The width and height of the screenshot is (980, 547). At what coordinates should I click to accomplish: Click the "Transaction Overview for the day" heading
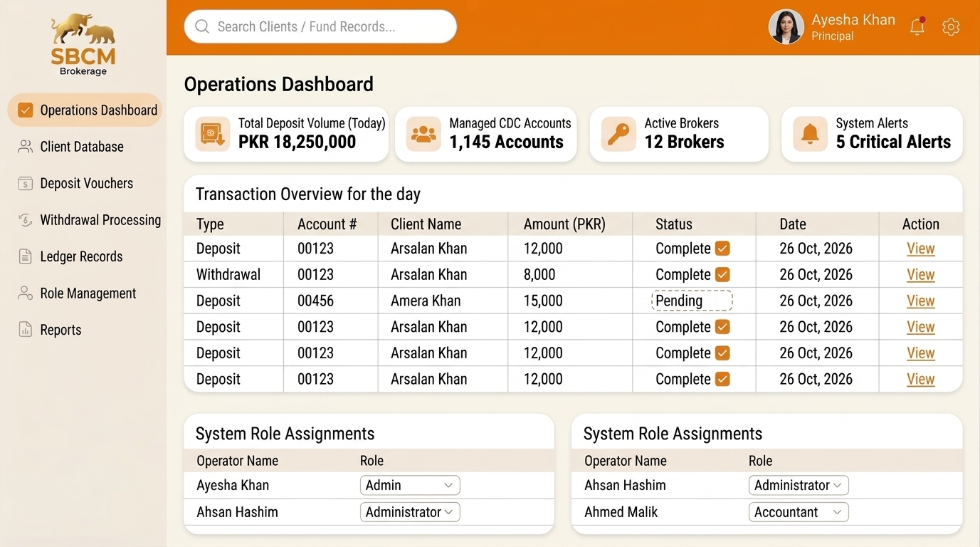point(307,194)
